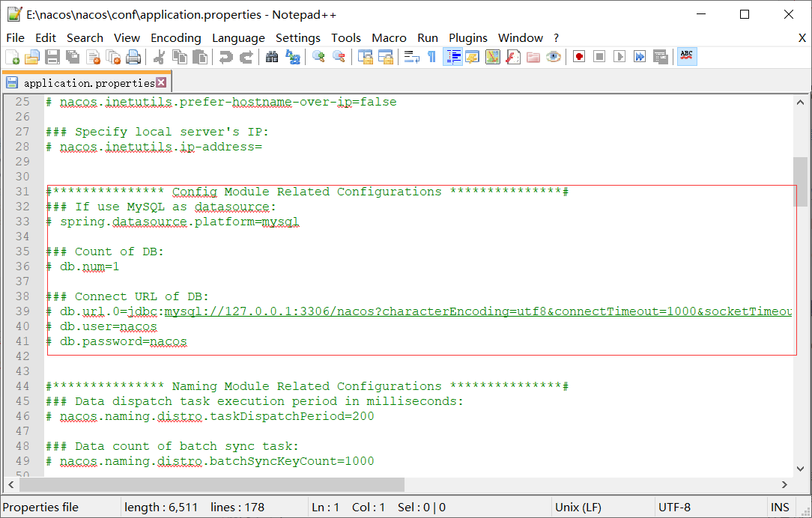Open the Function List panel
812x518 pixels.
512,57
